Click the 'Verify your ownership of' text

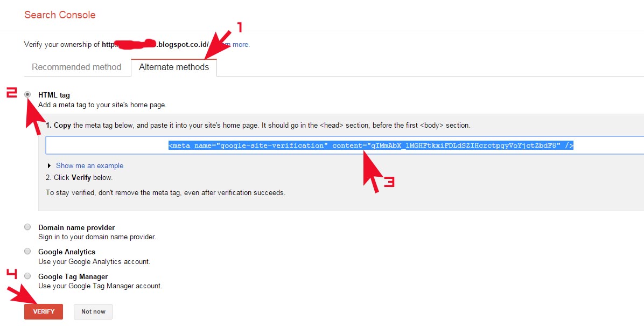coord(62,44)
